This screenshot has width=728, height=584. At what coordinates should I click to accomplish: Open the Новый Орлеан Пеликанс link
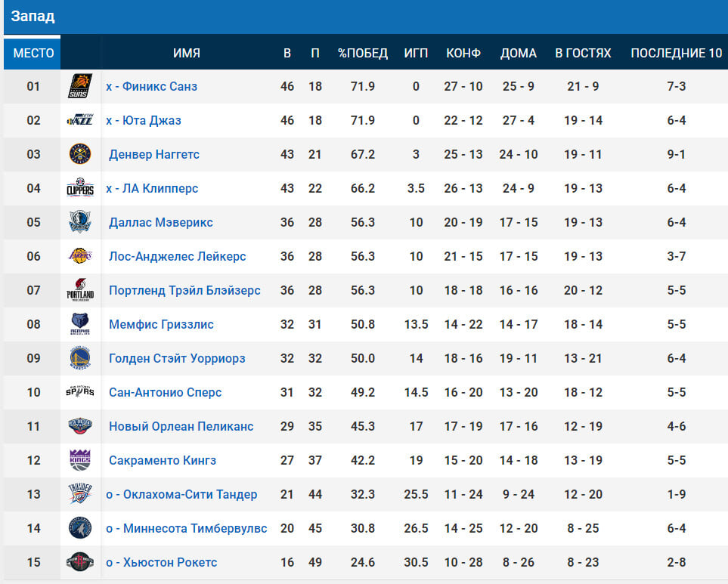pos(181,426)
